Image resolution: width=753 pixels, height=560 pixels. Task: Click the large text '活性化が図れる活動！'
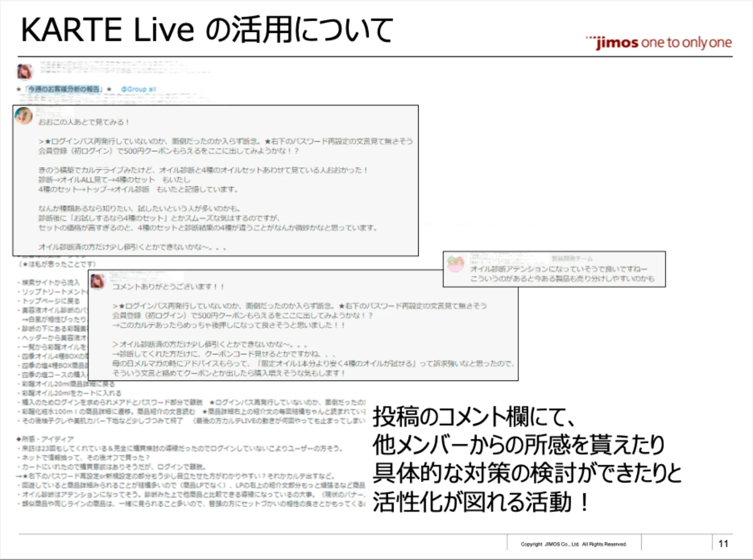click(480, 502)
